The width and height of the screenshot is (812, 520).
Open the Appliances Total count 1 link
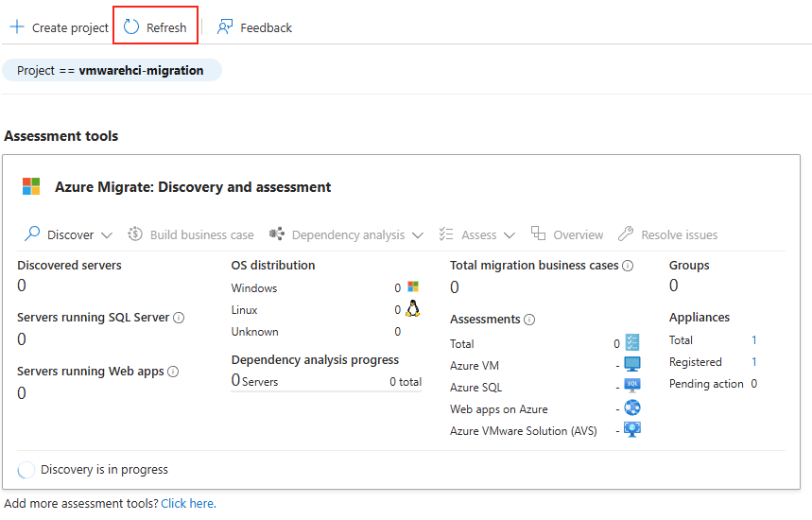(x=754, y=340)
